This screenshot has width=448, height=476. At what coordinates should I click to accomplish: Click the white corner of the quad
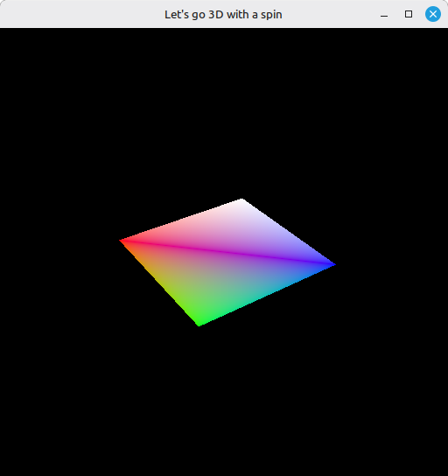[x=241, y=201]
